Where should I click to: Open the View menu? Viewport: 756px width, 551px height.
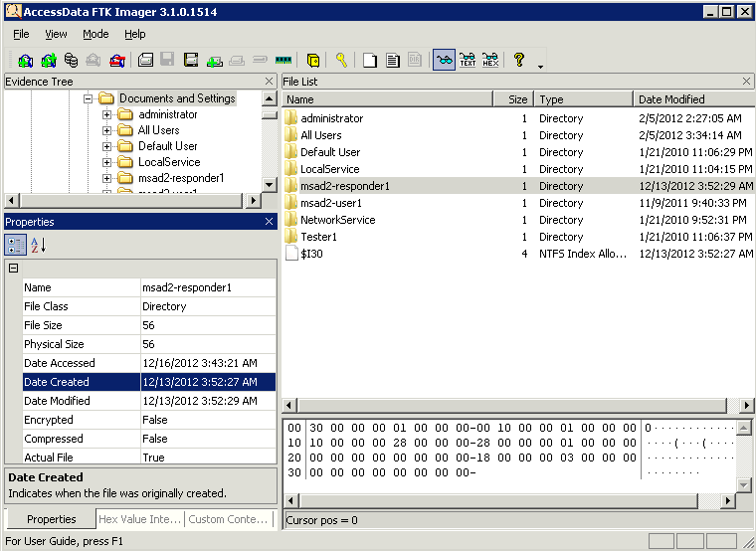point(56,34)
